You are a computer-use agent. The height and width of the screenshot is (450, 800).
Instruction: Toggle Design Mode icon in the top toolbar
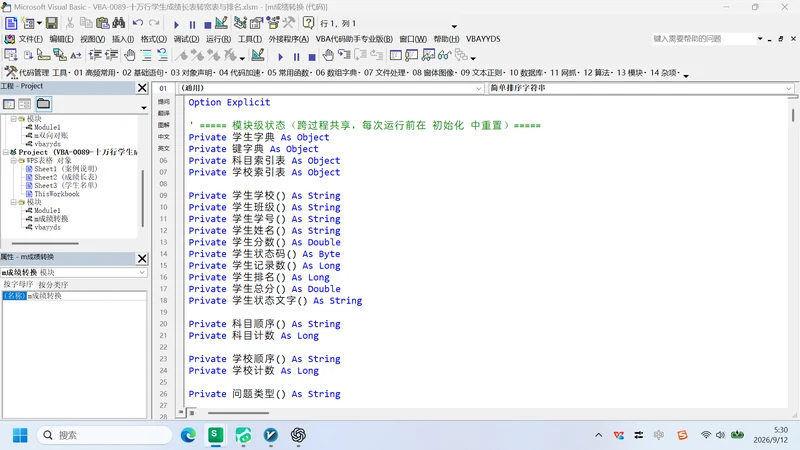(221, 23)
